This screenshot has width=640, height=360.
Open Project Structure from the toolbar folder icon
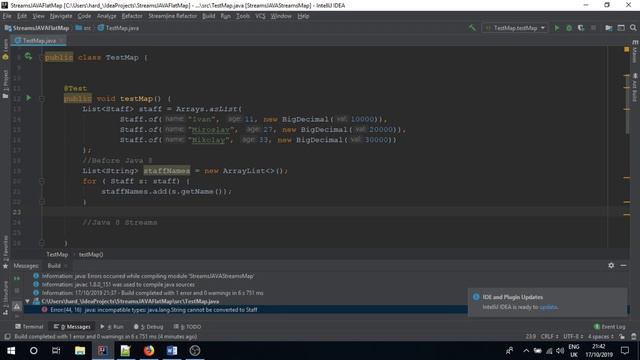609,28
